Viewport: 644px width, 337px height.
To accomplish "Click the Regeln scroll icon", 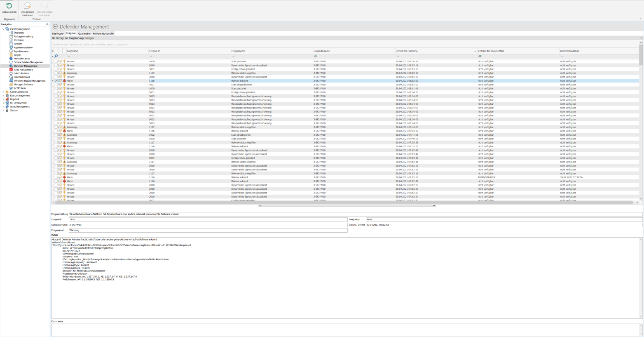I will click(x=11, y=55).
